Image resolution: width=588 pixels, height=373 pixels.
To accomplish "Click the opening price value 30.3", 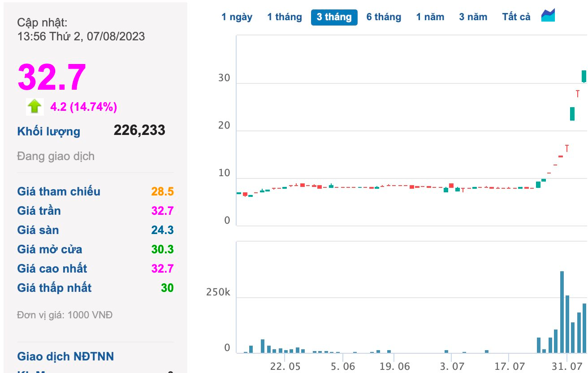I will point(162,250).
